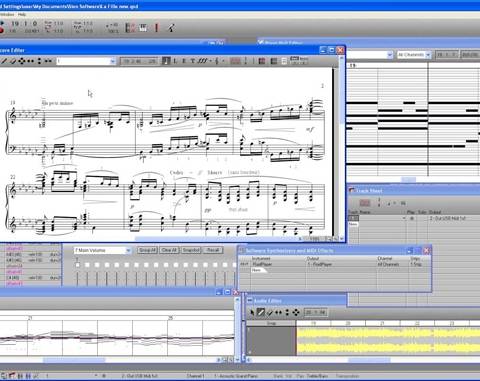This screenshot has height=381, width=480.
Task: Open the dynamics tool dropdown arrow
Action: coord(210,61)
